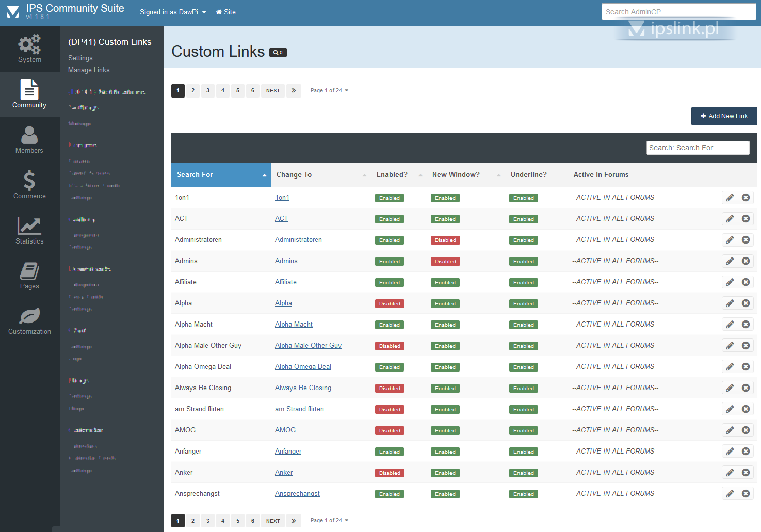Delete the Always Be Closing entry

tap(746, 388)
